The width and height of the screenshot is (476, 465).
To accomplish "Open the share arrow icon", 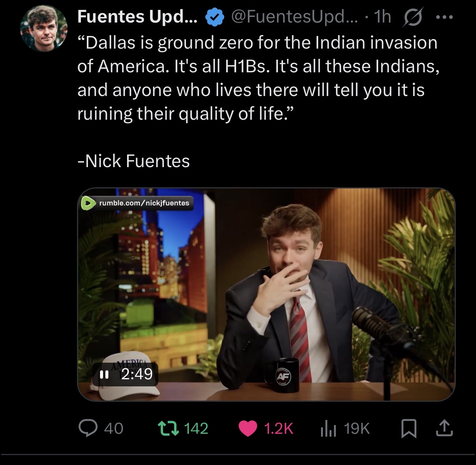I will [x=444, y=428].
